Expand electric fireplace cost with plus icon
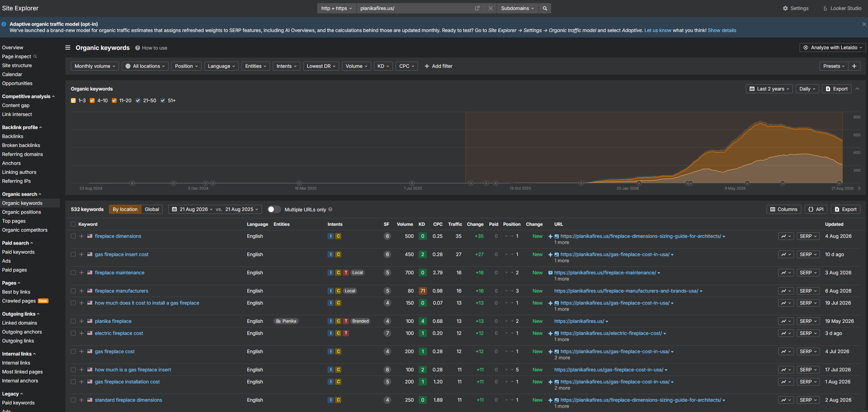This screenshot has height=412, width=868. click(82, 333)
